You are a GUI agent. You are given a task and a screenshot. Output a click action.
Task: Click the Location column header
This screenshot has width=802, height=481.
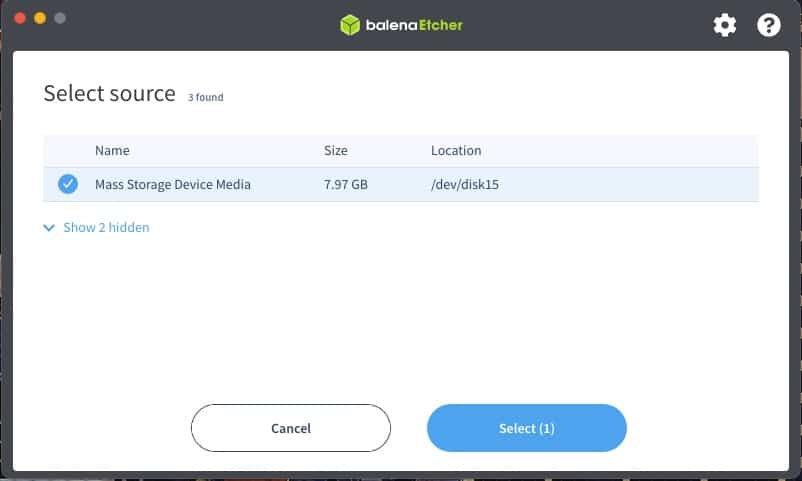coord(456,150)
